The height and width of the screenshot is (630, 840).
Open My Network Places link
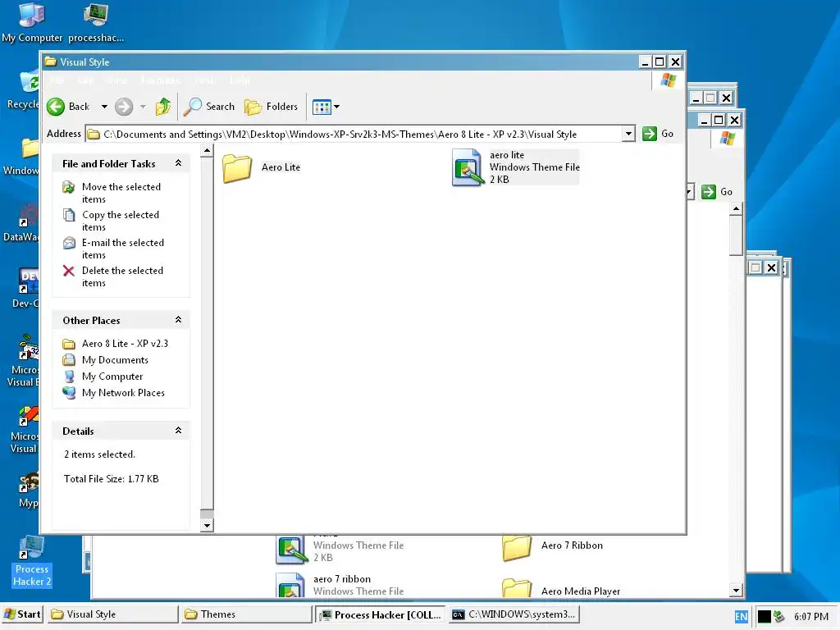click(123, 393)
